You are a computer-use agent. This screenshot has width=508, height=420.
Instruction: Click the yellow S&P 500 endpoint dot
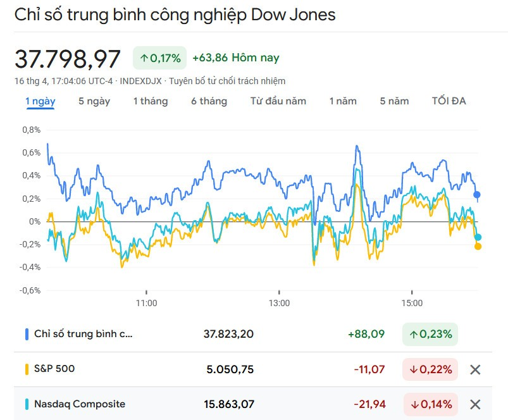click(478, 246)
